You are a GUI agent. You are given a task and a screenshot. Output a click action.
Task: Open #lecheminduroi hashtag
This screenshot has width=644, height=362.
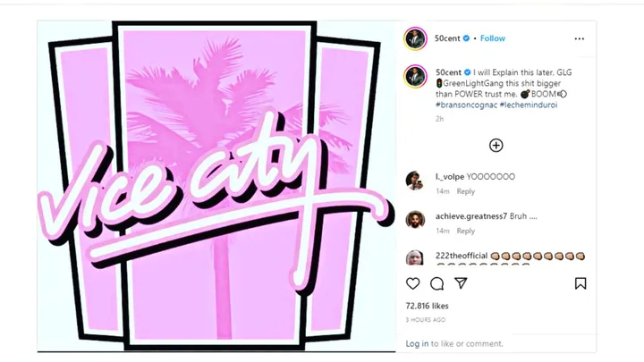[529, 105]
